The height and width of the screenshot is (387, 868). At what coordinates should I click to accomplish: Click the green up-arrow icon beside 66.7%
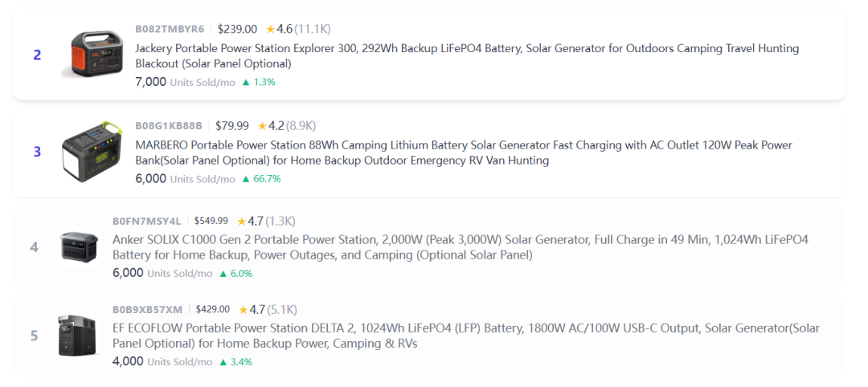(x=246, y=179)
